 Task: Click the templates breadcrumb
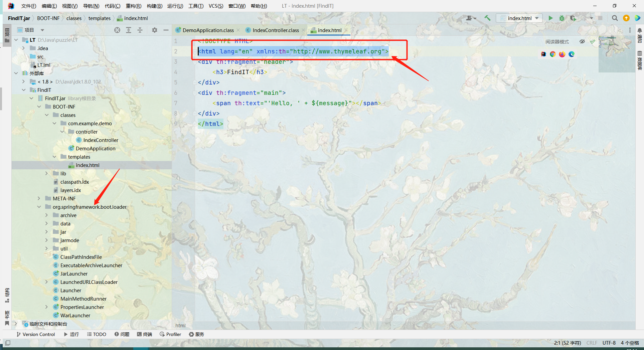pyautogui.click(x=100, y=18)
